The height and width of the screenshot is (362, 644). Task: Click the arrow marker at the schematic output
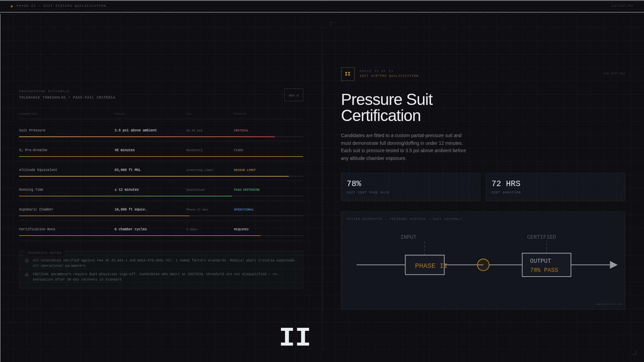(613, 264)
